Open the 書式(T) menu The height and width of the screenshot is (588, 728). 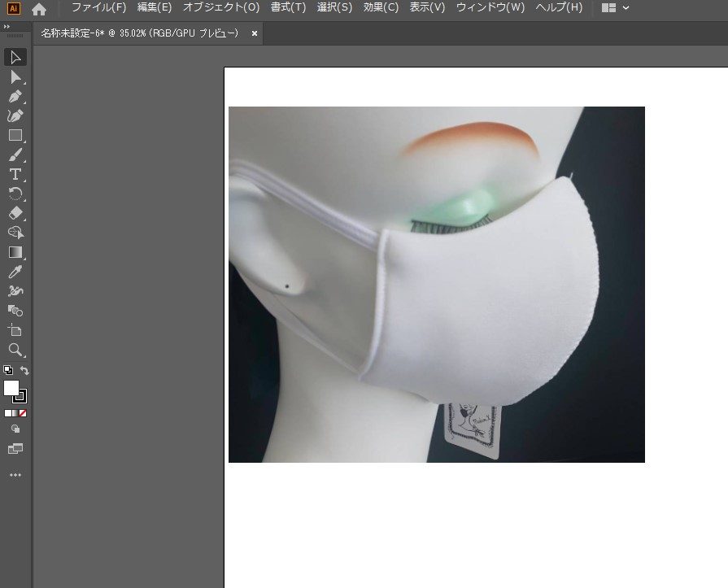click(x=288, y=7)
